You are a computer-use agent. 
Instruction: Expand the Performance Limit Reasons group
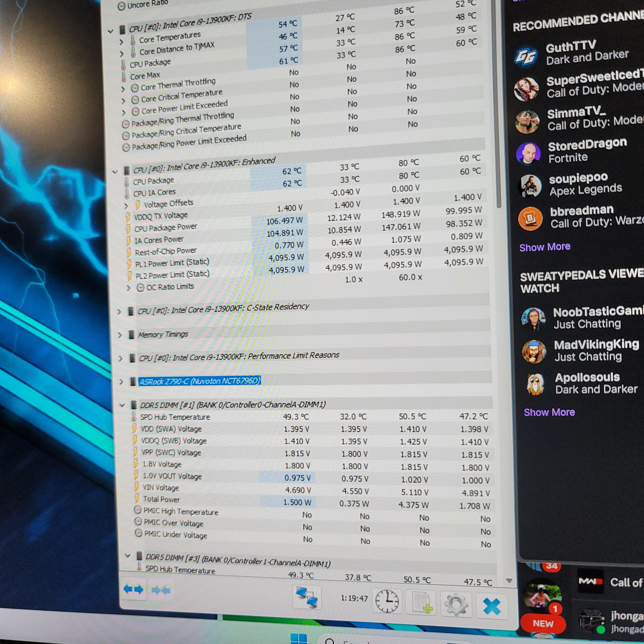[121, 359]
